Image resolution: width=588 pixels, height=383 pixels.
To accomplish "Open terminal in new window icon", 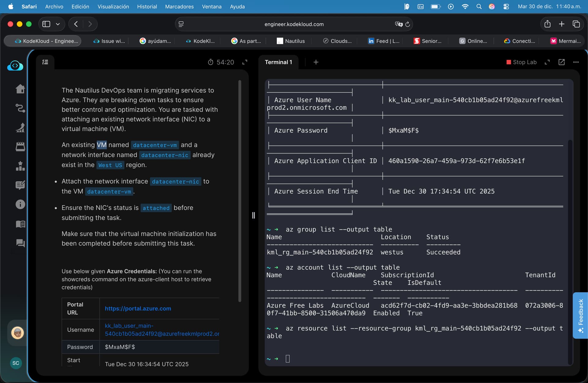I will (x=561, y=62).
